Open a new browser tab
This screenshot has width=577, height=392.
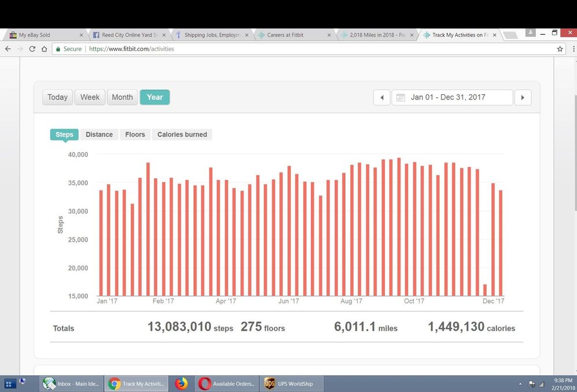(510, 35)
